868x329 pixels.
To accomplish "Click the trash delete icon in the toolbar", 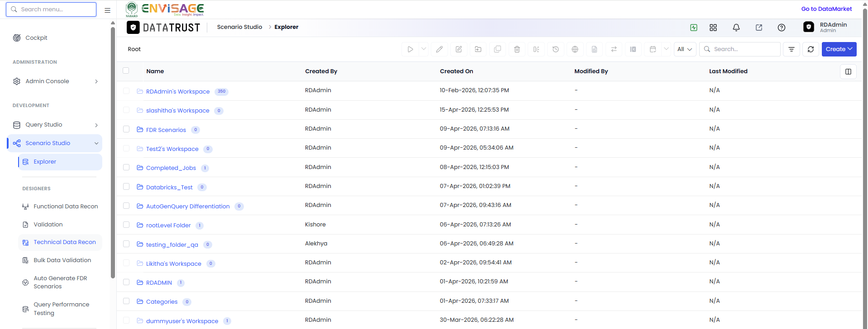I will (517, 49).
